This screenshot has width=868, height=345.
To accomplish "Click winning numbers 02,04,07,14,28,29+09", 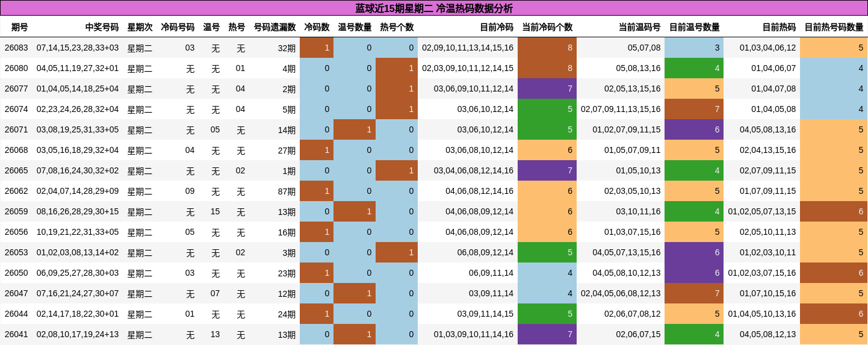I will click(78, 191).
